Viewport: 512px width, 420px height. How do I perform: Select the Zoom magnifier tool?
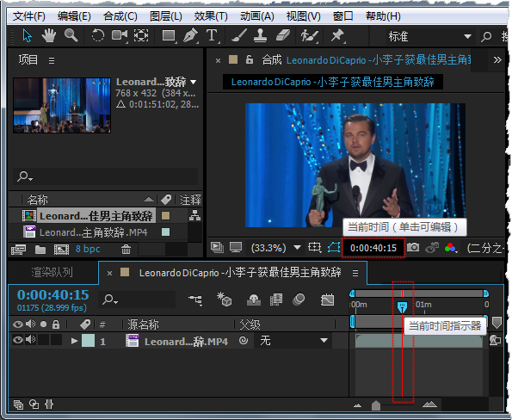coord(71,35)
